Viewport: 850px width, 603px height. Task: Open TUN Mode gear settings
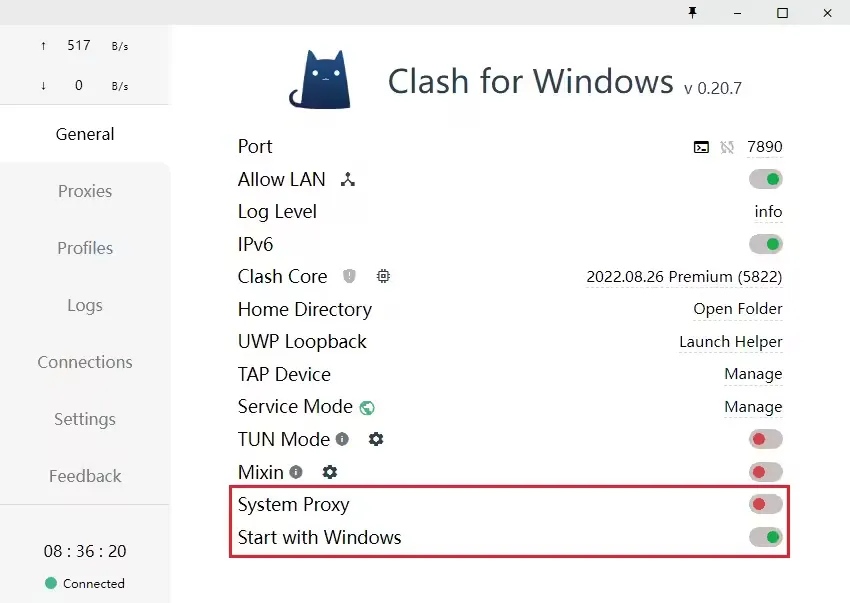click(x=376, y=439)
